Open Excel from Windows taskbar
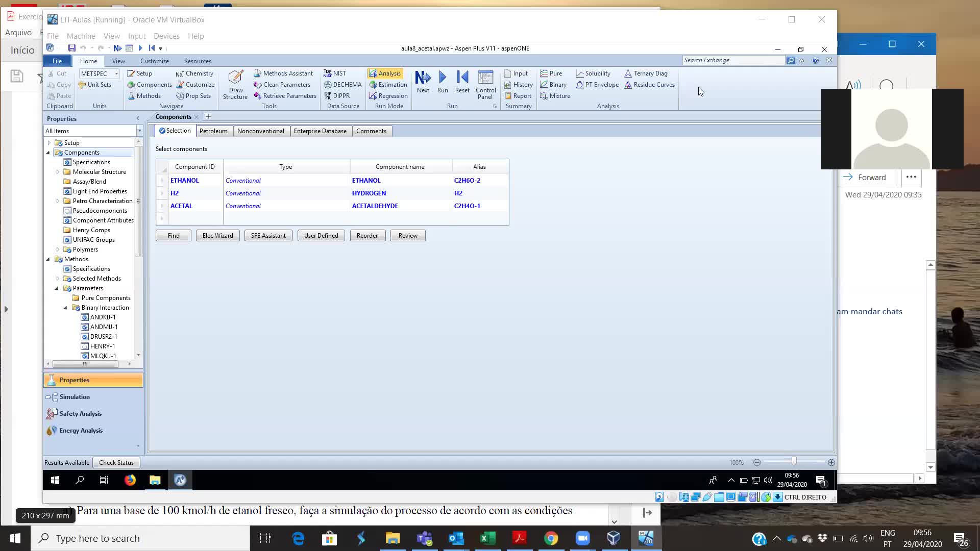 (x=487, y=538)
